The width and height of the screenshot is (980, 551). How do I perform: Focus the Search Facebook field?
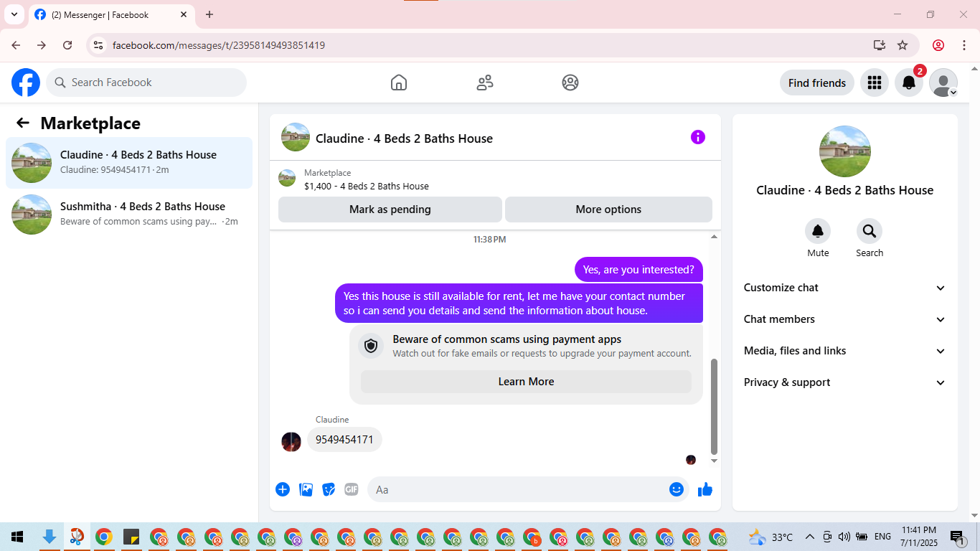pyautogui.click(x=146, y=83)
